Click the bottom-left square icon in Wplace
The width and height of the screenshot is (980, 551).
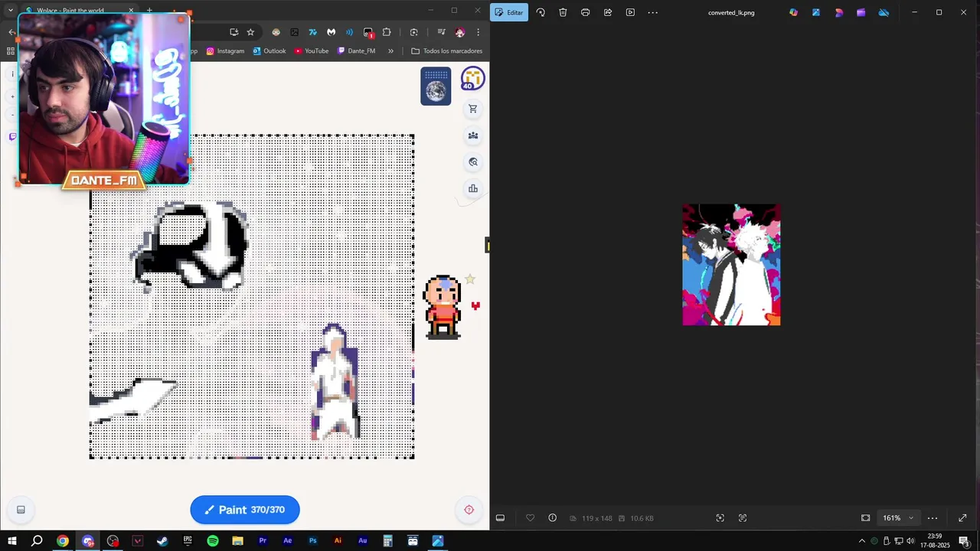click(x=21, y=510)
